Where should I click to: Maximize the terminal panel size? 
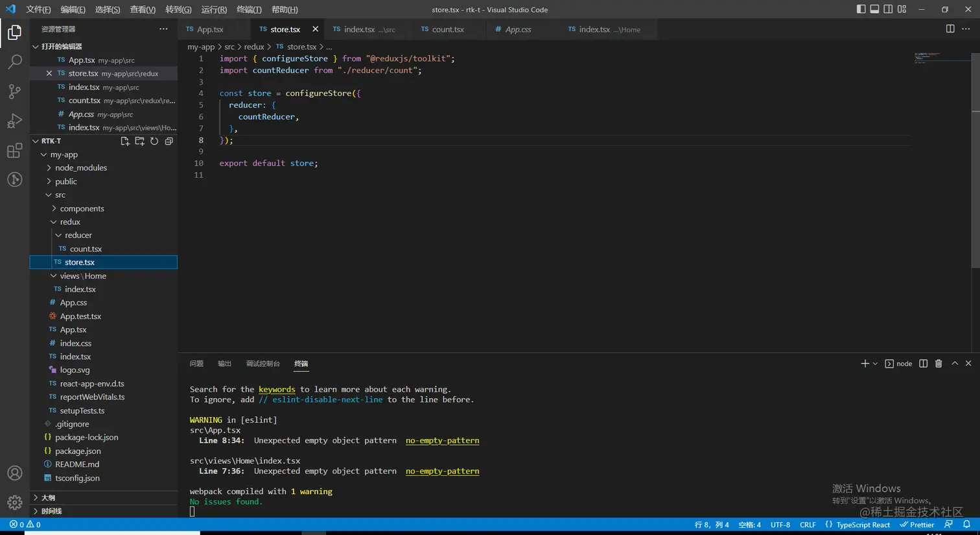(x=955, y=364)
